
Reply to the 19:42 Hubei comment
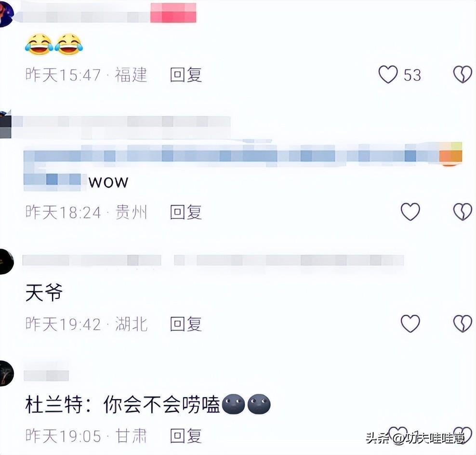[x=186, y=324]
